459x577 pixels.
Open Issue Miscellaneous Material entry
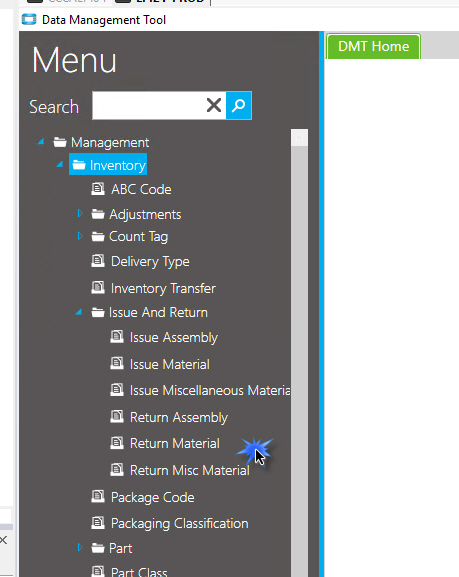click(210, 390)
